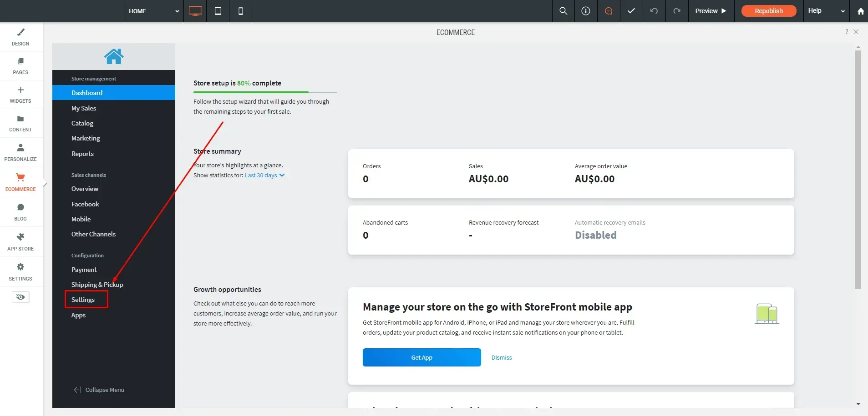Select Dashboard menu item

click(x=114, y=93)
